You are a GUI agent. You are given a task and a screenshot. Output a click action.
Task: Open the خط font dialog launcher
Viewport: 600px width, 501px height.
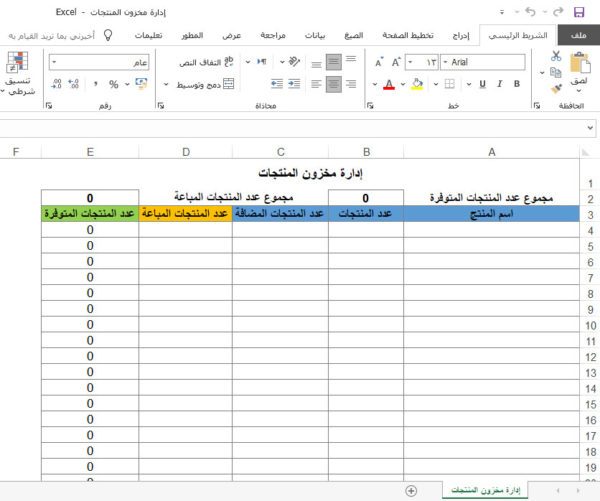coord(370,105)
